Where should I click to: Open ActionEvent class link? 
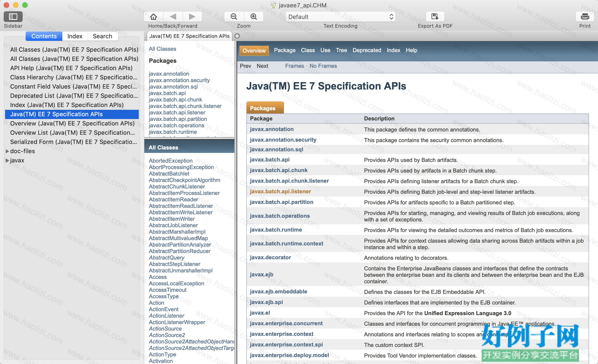point(163,309)
